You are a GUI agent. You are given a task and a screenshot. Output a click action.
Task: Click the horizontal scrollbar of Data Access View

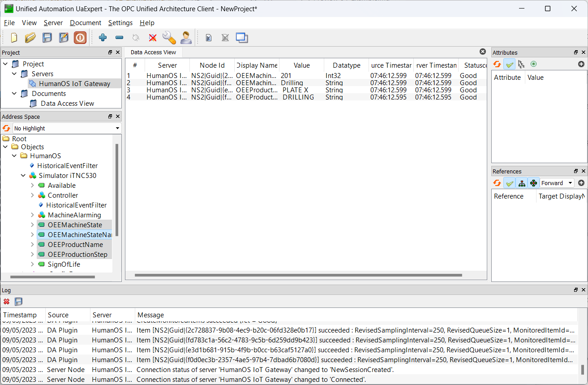(x=298, y=275)
